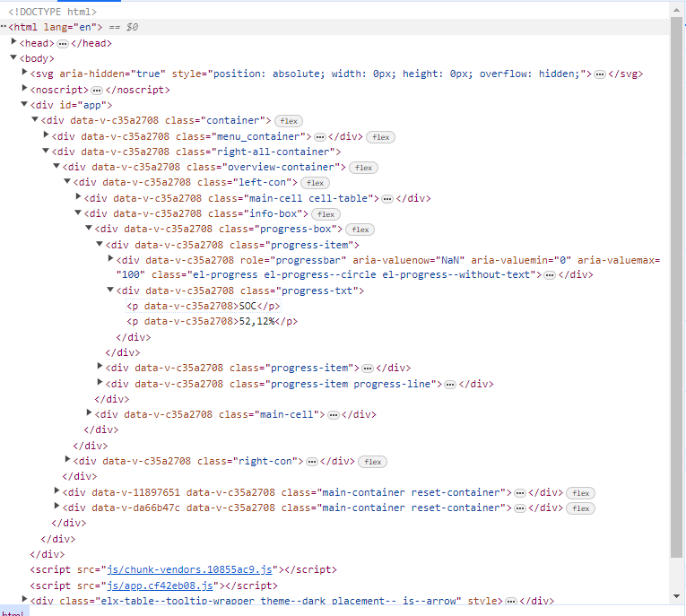Collapse the overview-container div
This screenshot has width=686, height=616.
pyautogui.click(x=56, y=166)
